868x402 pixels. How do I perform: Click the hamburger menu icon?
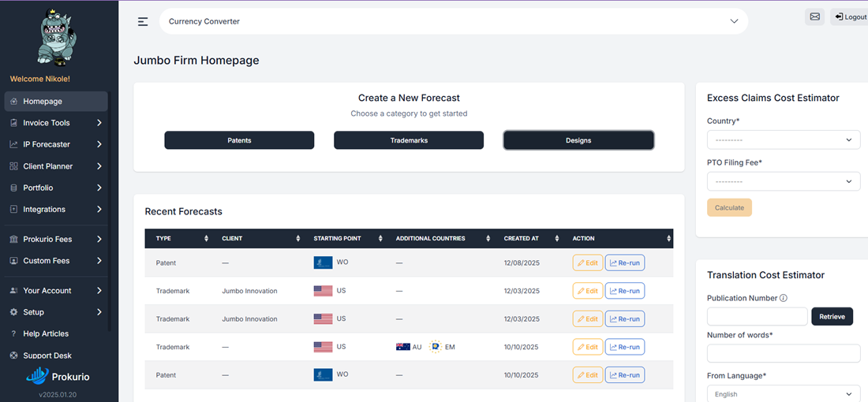(x=143, y=21)
